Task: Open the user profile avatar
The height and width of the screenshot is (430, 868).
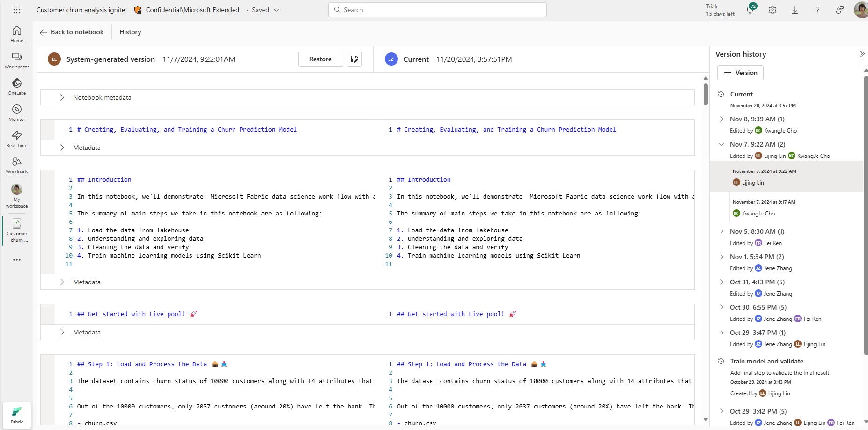Action: 861,10
